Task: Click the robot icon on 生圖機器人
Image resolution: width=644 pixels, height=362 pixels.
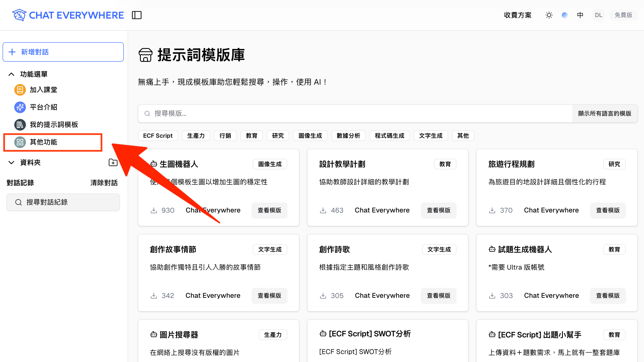Action: point(154,164)
